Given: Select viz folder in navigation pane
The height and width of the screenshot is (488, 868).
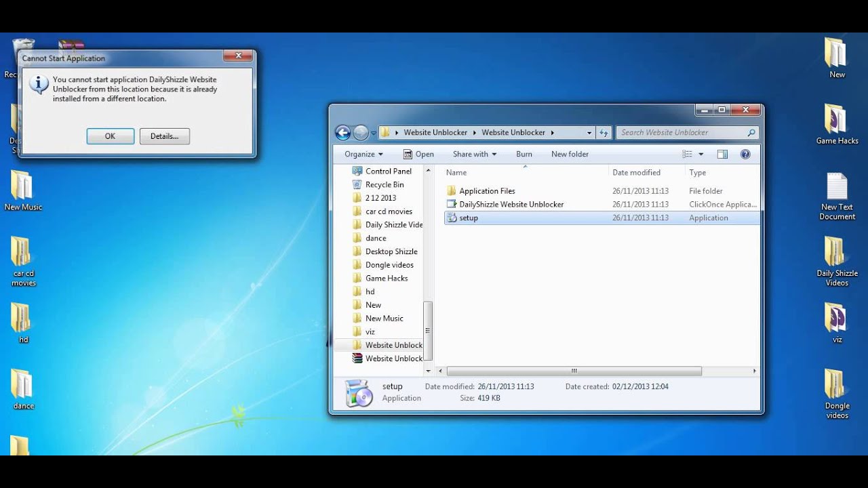Looking at the screenshot, I should coord(370,331).
